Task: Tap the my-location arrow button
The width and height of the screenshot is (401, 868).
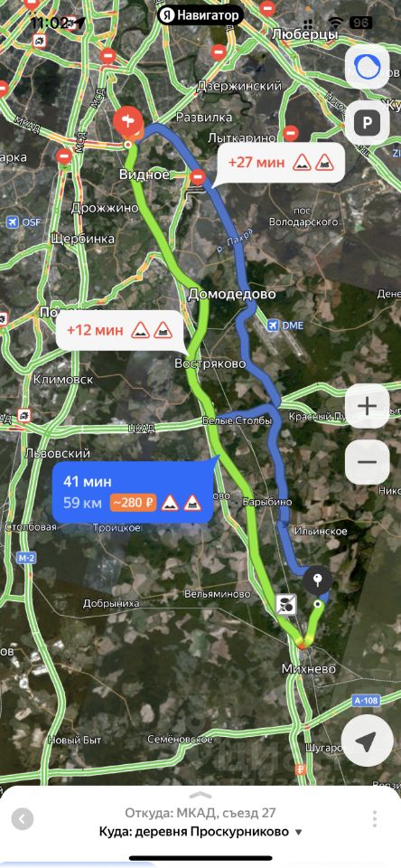Action: [x=367, y=741]
